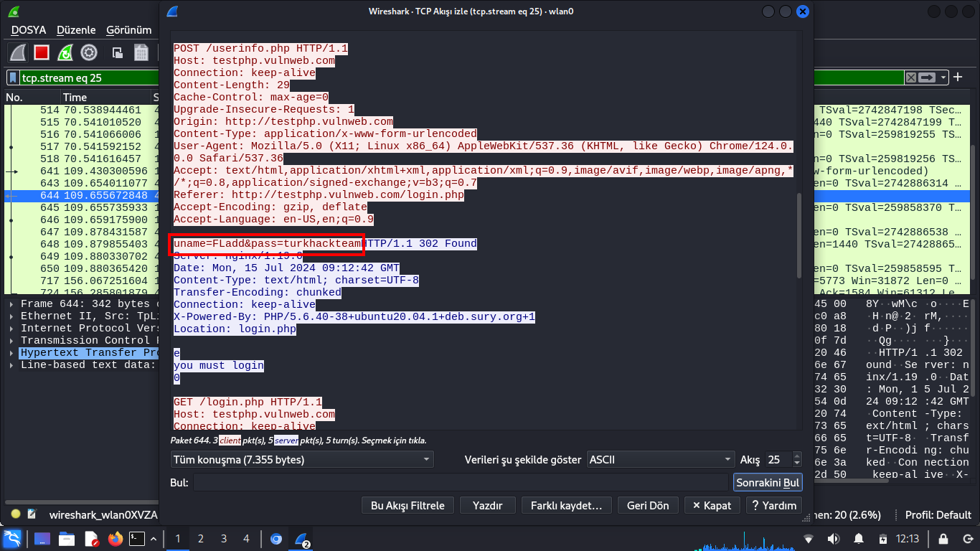Apply the display filter with the arrow icon

coord(927,77)
